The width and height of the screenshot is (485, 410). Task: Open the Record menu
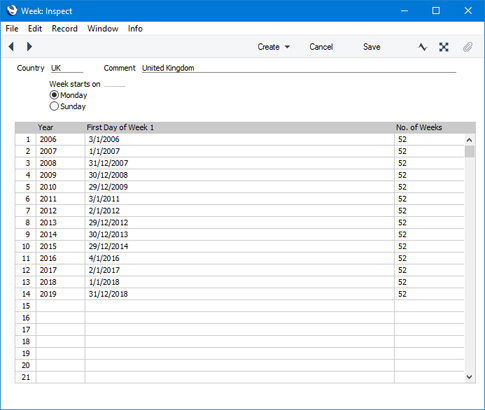point(64,29)
